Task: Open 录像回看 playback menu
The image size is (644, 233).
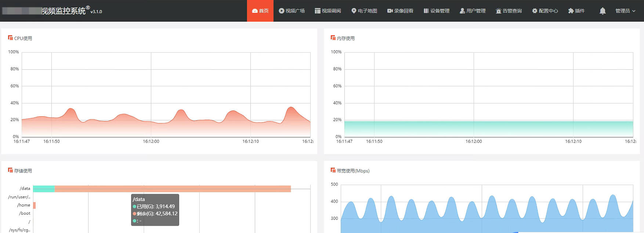Action: (x=400, y=11)
